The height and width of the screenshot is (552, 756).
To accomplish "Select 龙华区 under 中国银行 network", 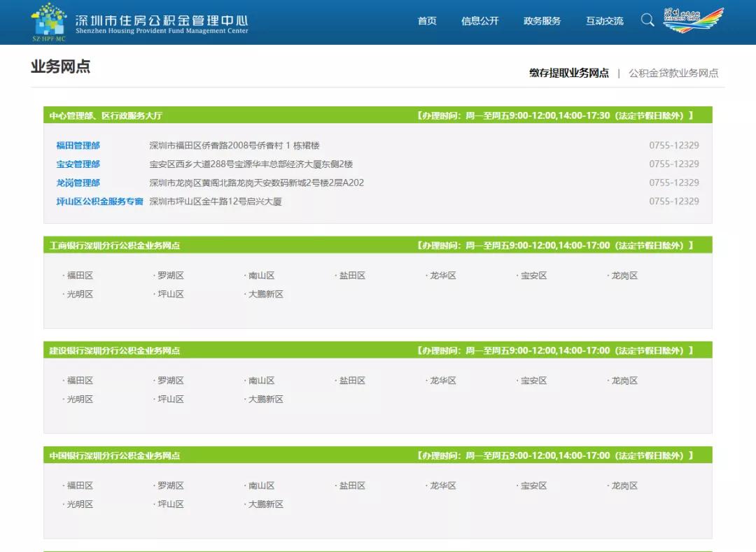I will pyautogui.click(x=442, y=485).
